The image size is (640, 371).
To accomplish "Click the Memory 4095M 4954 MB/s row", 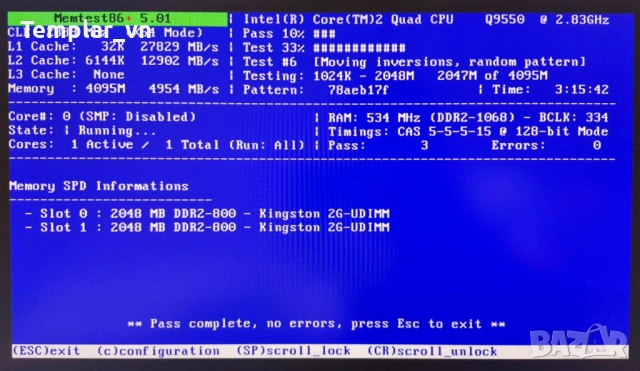I will (113, 89).
